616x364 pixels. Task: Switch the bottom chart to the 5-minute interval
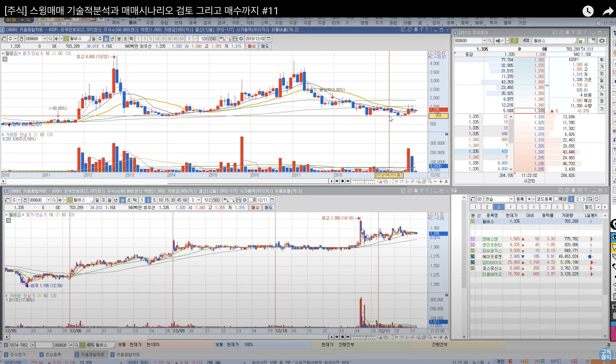154,200
